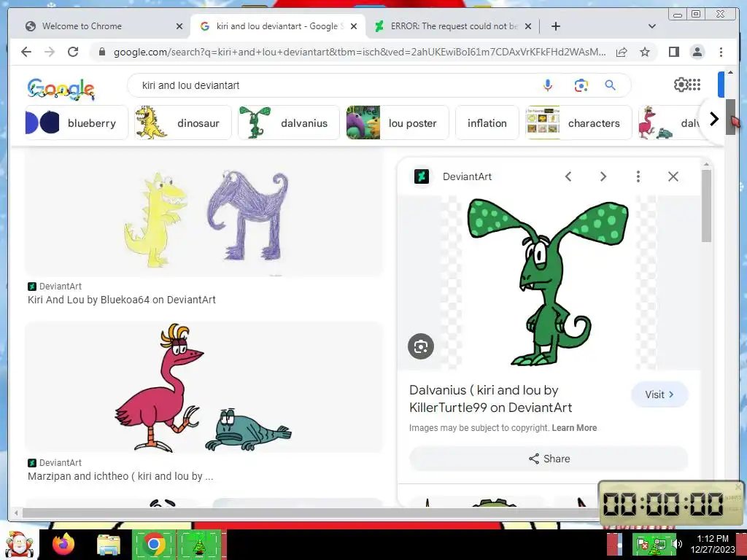Image resolution: width=747 pixels, height=560 pixels.
Task: Show the previous image in preview panel
Action: (x=568, y=176)
